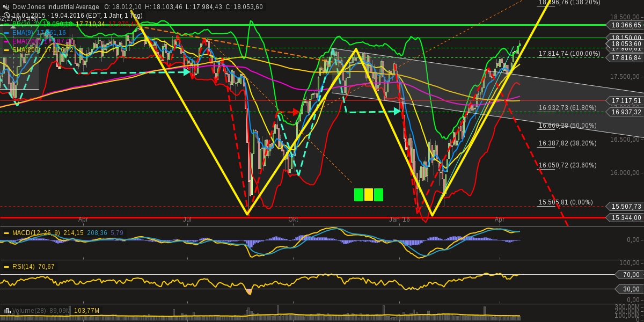Click the axis tick 16.500,00
The image size is (644, 322).
pyautogui.click(x=624, y=139)
